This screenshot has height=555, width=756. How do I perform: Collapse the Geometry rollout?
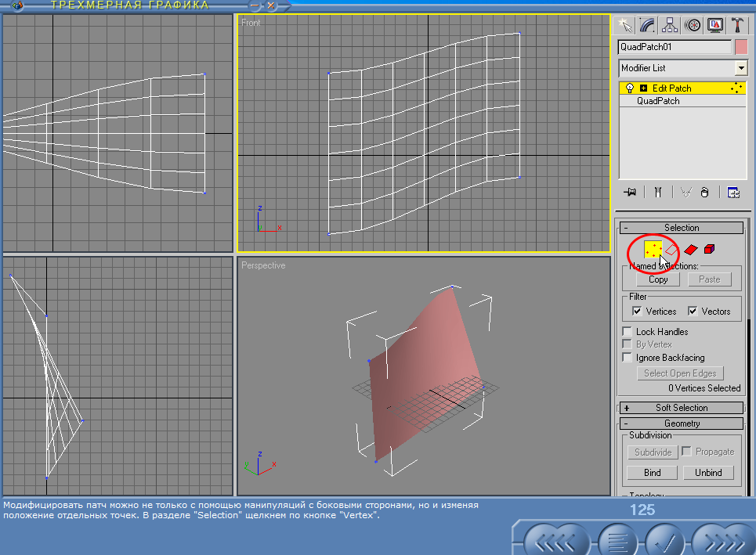pyautogui.click(x=682, y=423)
